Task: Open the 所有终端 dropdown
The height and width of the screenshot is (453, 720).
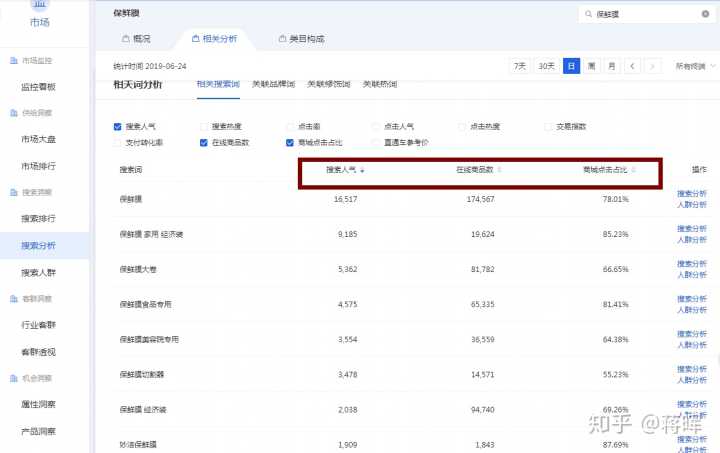Action: point(697,66)
